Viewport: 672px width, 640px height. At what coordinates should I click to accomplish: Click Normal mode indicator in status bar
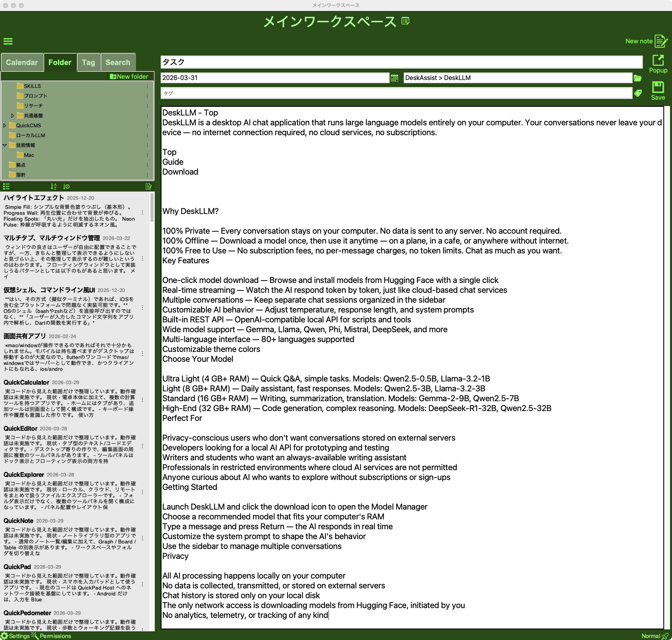[655, 636]
